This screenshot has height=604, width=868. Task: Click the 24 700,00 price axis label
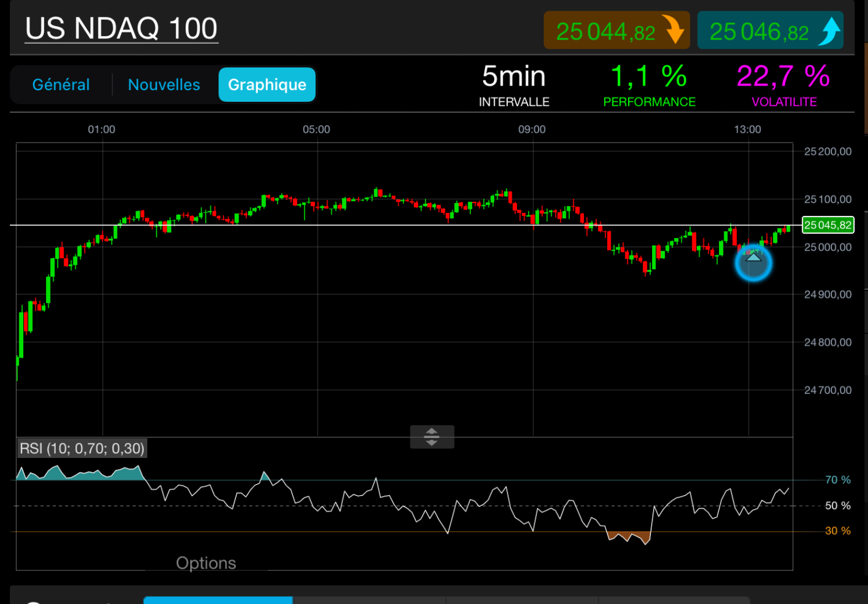pos(828,390)
